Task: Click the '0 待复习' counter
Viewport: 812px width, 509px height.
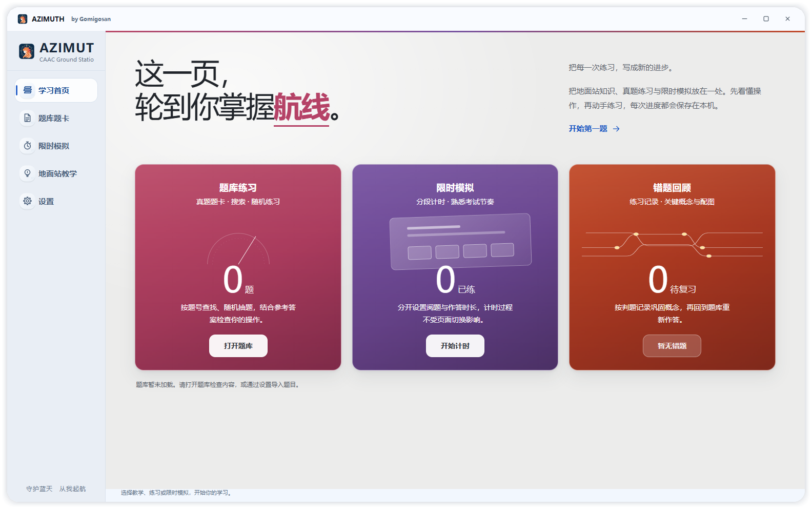Action: pyautogui.click(x=672, y=280)
